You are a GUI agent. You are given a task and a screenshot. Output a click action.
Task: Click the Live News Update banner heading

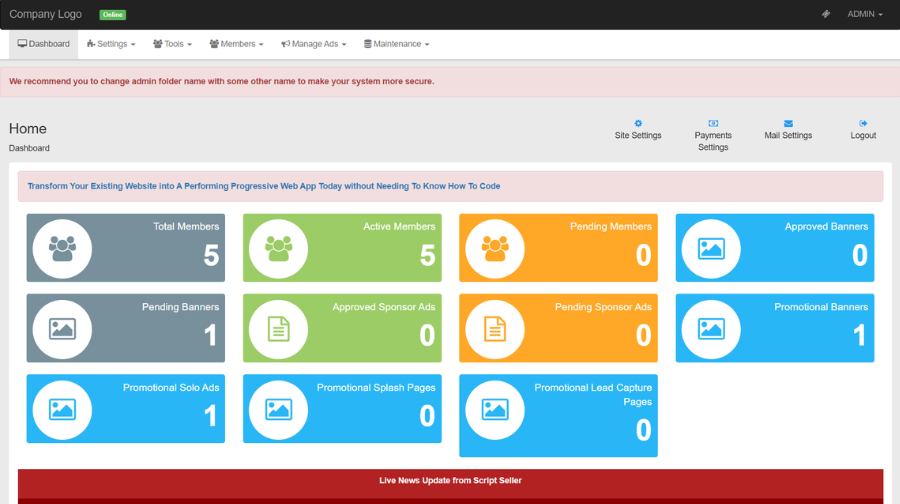point(451,480)
